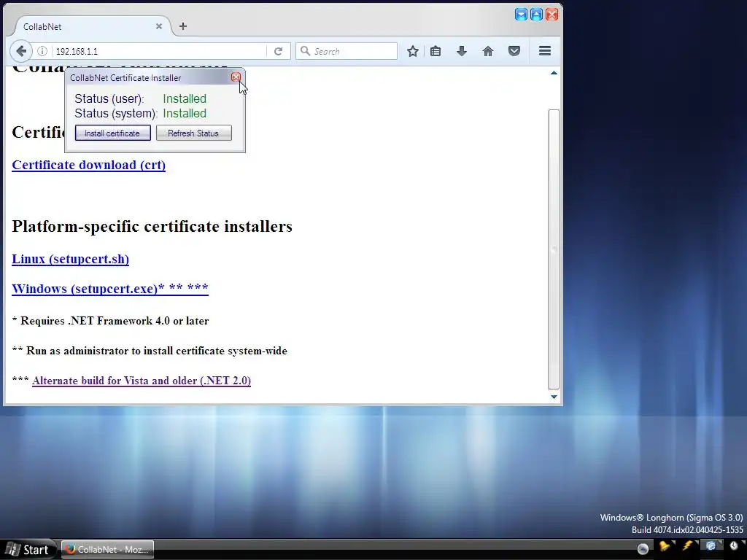Click the Refresh Status button
Image resolution: width=747 pixels, height=560 pixels.
point(193,133)
